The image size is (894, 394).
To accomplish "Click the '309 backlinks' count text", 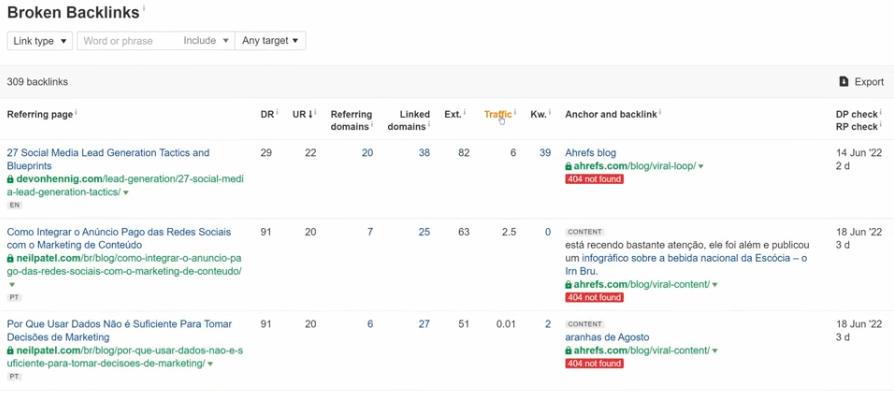I will point(37,82).
